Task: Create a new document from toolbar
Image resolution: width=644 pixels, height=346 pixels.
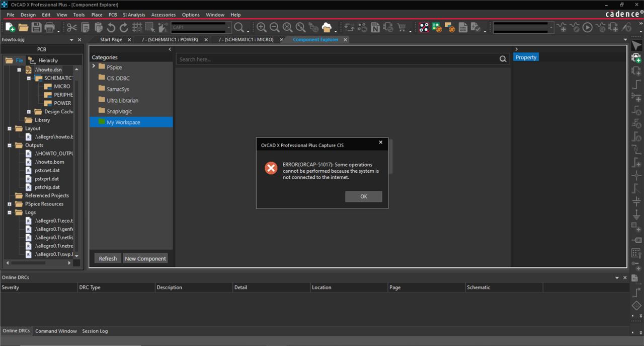Action: (x=10, y=27)
